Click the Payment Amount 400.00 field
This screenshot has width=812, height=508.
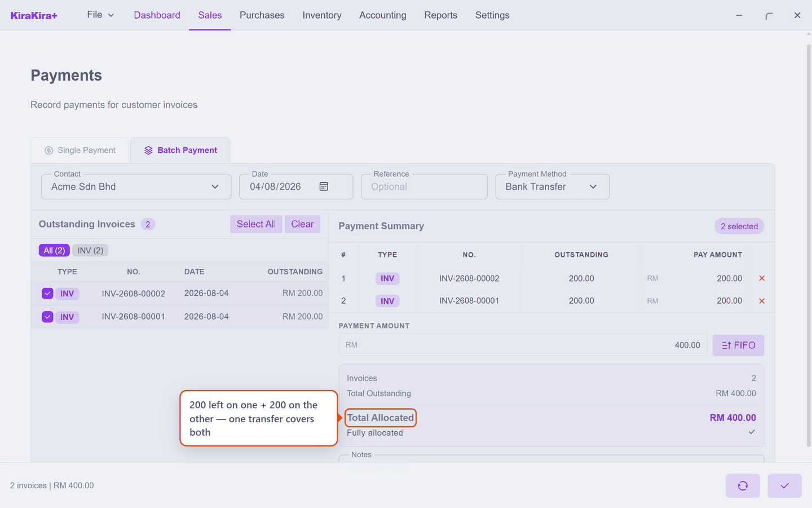[523, 345]
